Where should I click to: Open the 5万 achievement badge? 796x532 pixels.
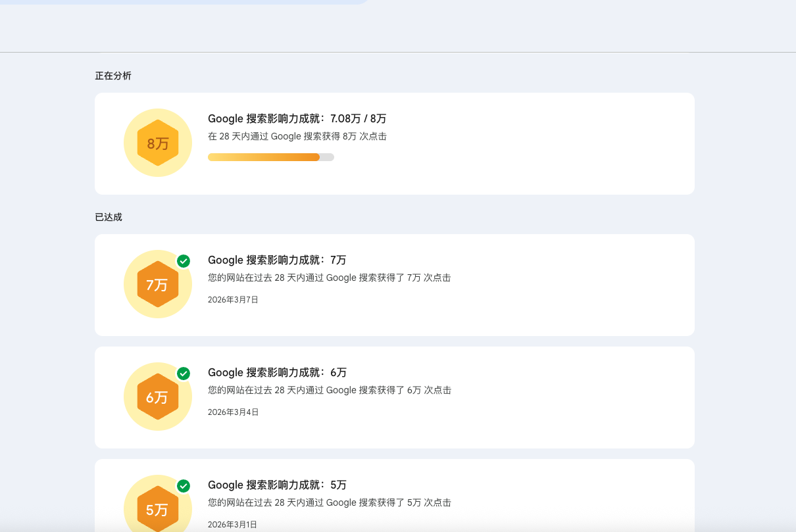pos(158,509)
